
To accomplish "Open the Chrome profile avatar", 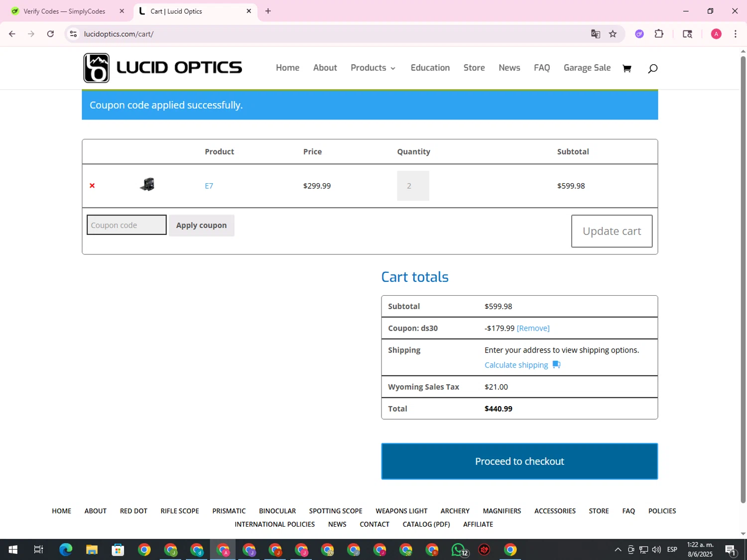I will click(716, 34).
